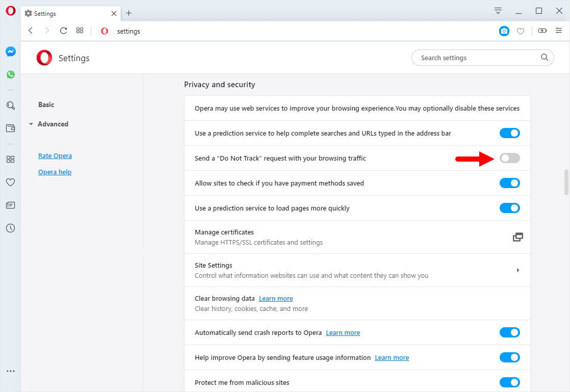Toggle payment methods check permission
This screenshot has height=392, width=570.
pos(510,183)
